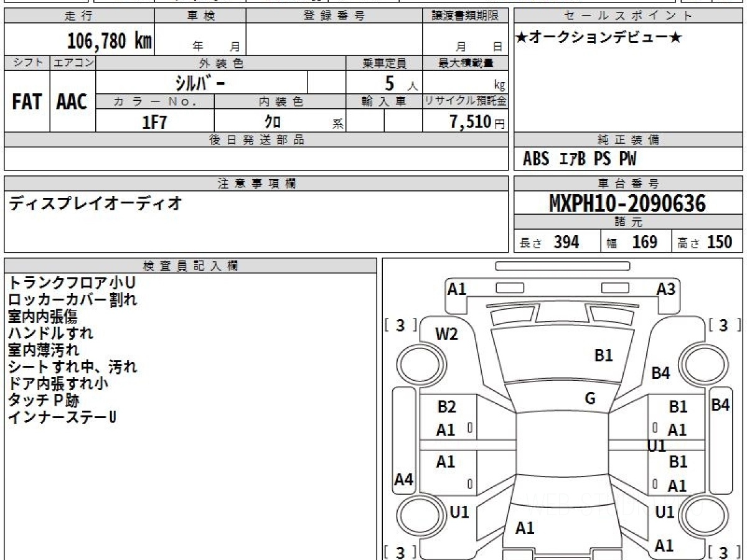Click the 検査員記入欄 header
Viewport: 747px width, 560px height.
tap(190, 266)
